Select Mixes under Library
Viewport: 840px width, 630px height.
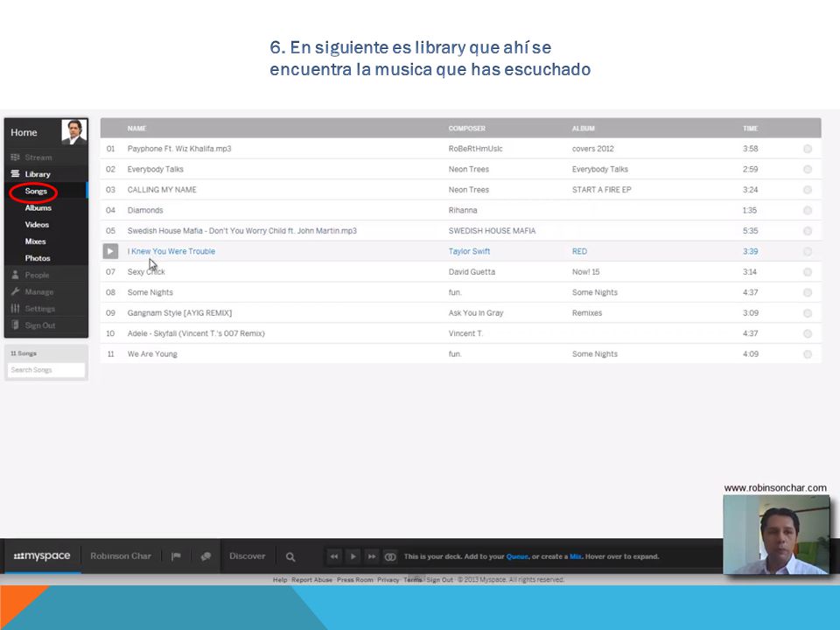pyautogui.click(x=35, y=241)
